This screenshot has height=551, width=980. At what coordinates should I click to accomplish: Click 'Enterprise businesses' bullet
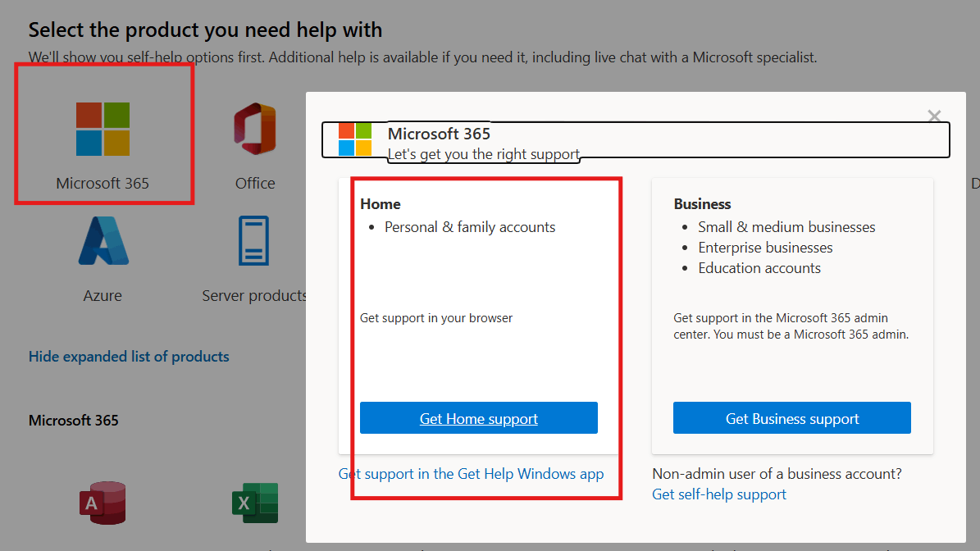[765, 248]
